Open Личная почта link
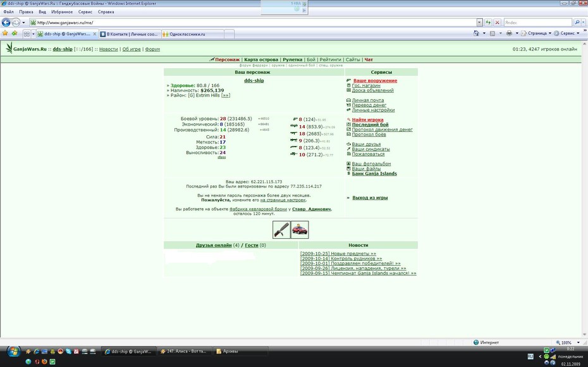The image size is (588, 367). [368, 100]
